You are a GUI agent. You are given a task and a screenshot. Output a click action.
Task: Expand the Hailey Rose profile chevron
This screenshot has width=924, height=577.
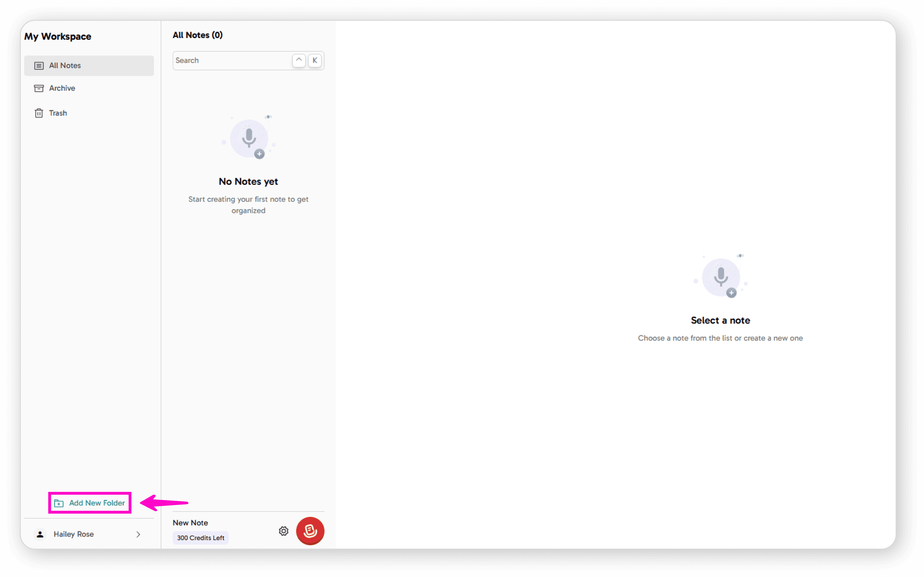[138, 534]
